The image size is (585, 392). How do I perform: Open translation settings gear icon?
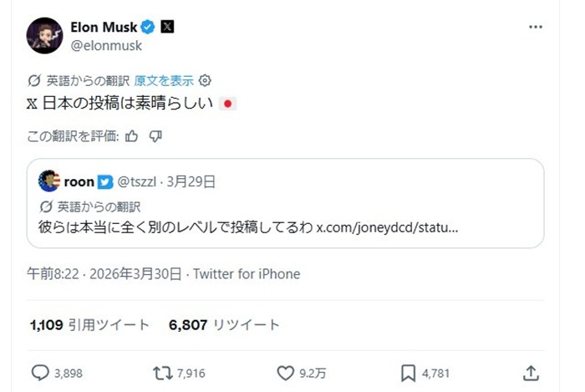click(x=206, y=81)
